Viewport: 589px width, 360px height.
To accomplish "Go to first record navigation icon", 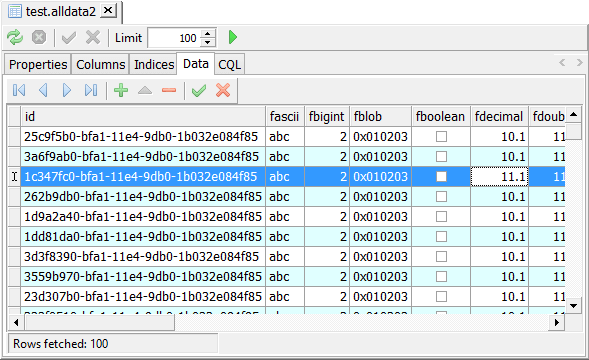I will (x=19, y=90).
